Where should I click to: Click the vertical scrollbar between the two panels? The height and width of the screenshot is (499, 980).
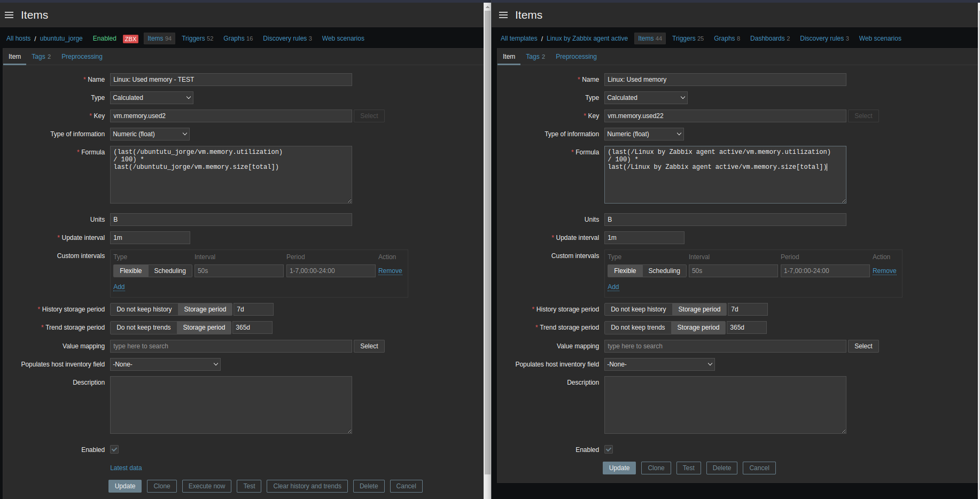click(x=487, y=240)
